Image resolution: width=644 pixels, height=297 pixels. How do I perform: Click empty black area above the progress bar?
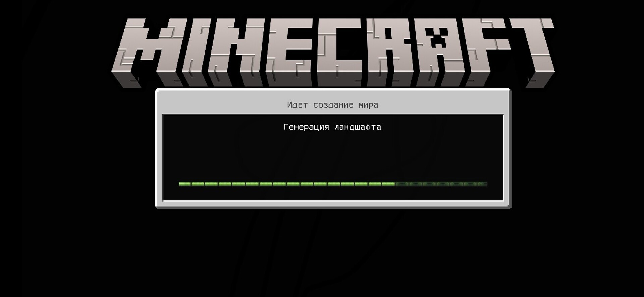[x=332, y=154]
